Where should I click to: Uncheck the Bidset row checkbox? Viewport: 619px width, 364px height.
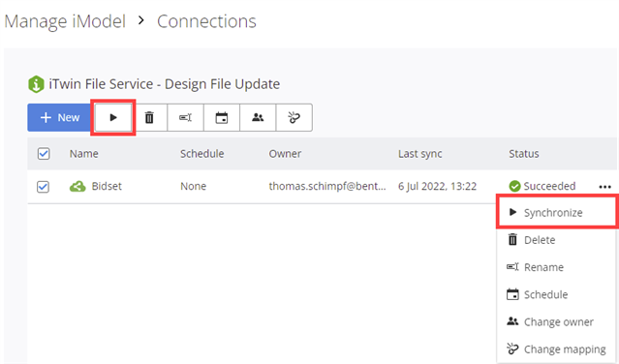tap(43, 186)
